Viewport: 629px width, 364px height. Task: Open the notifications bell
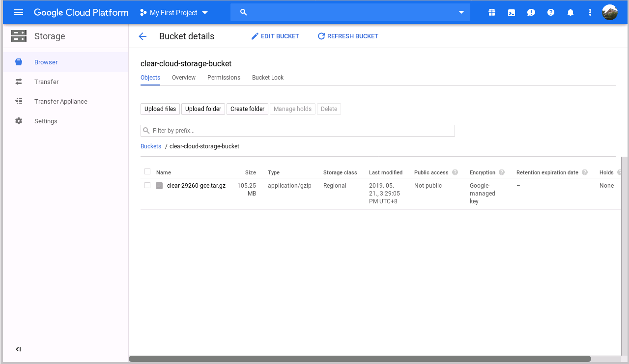(x=571, y=12)
